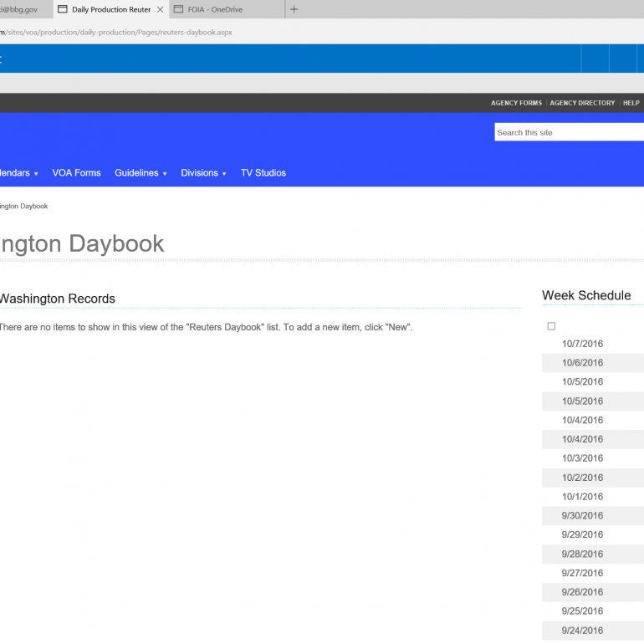
Task: Click the Help link in top bar
Action: [631, 103]
